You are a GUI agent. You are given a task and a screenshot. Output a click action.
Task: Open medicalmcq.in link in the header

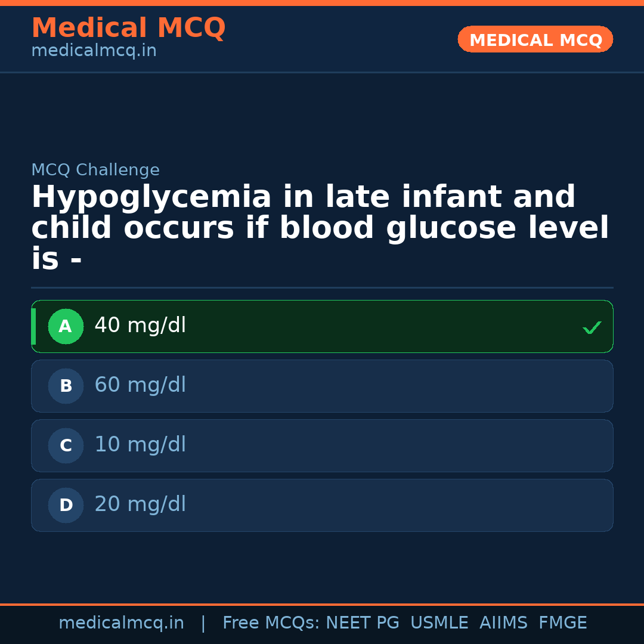tap(94, 51)
